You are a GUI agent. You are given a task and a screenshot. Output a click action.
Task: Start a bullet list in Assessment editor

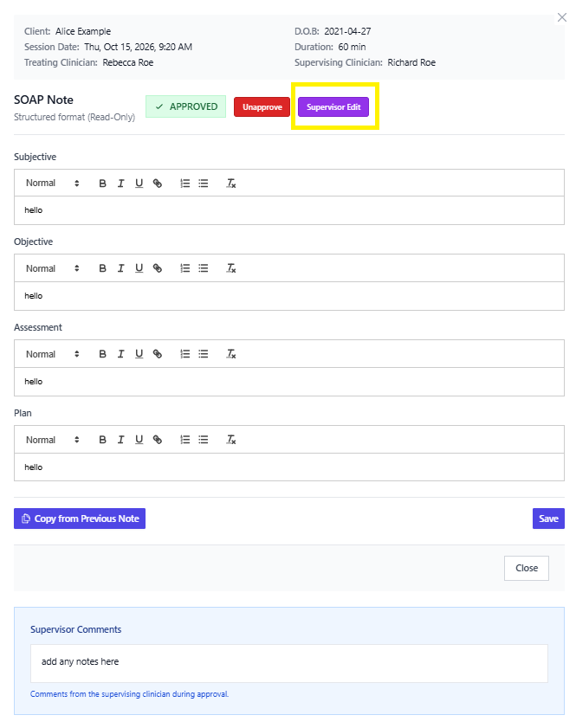coord(203,354)
